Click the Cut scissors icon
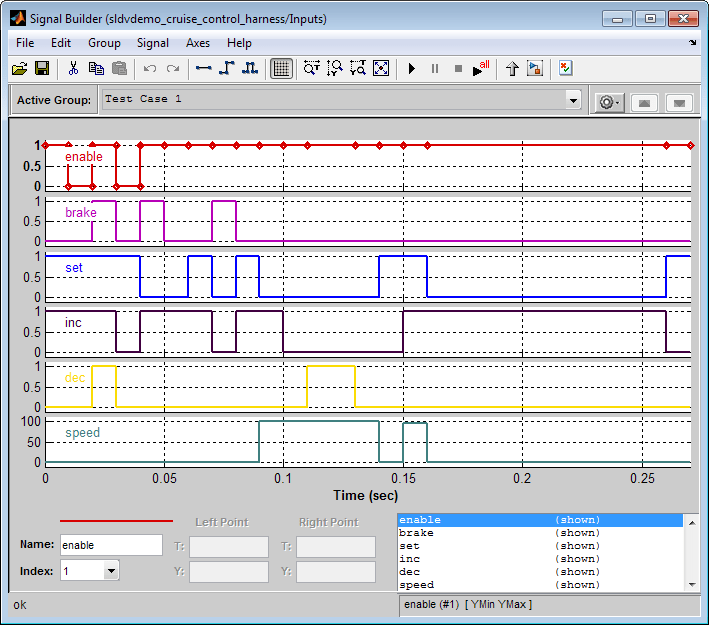This screenshot has height=625, width=709. [x=73, y=68]
